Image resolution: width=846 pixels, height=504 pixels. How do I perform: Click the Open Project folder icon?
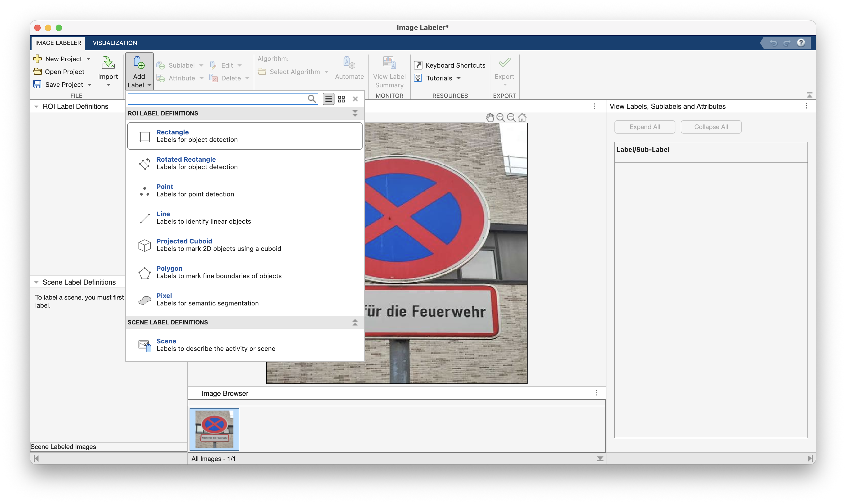(38, 72)
